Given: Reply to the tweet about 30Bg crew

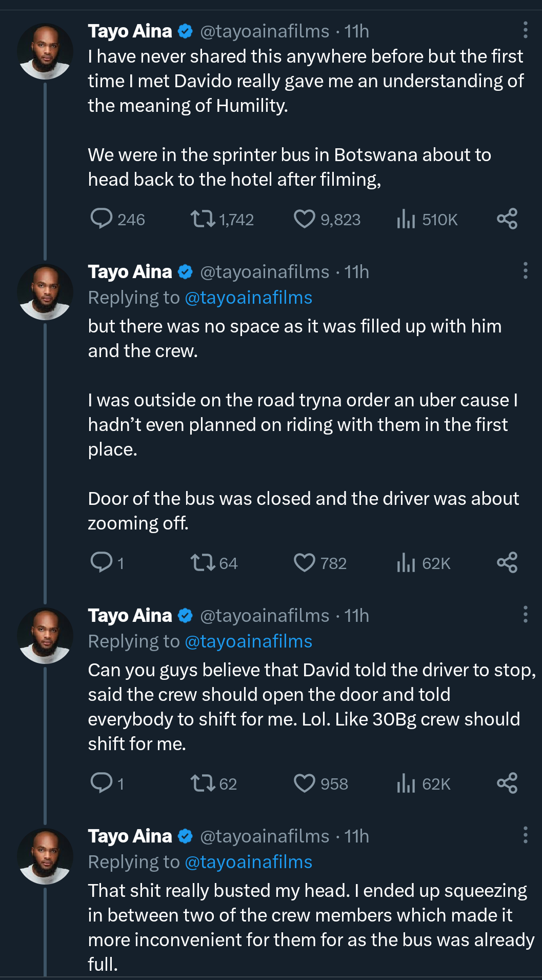Looking at the screenshot, I should click(102, 783).
